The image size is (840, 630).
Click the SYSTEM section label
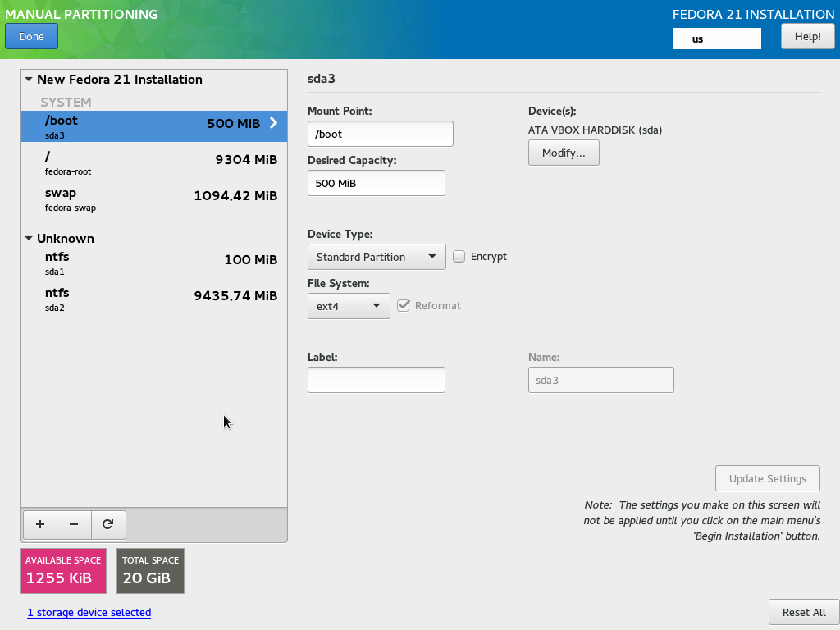point(66,102)
